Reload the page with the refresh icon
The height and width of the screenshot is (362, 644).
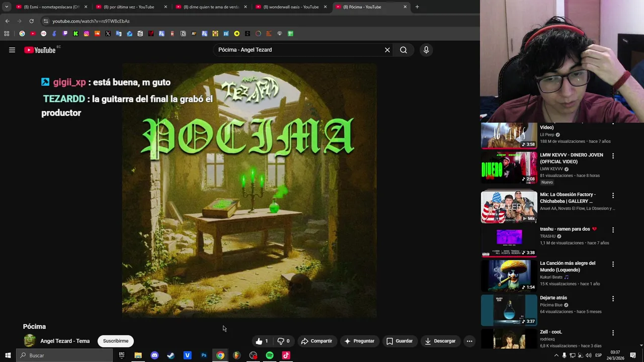(31, 21)
